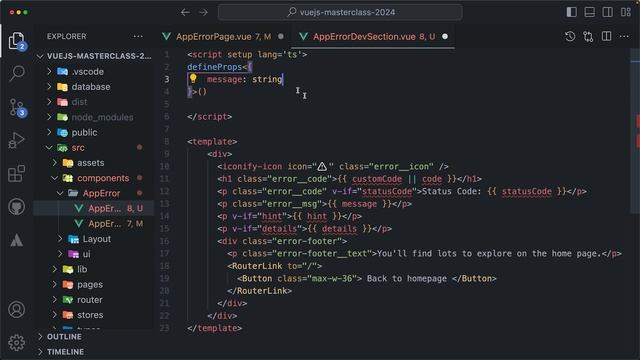Toggle the secondary side bar layout icon

pos(607,12)
